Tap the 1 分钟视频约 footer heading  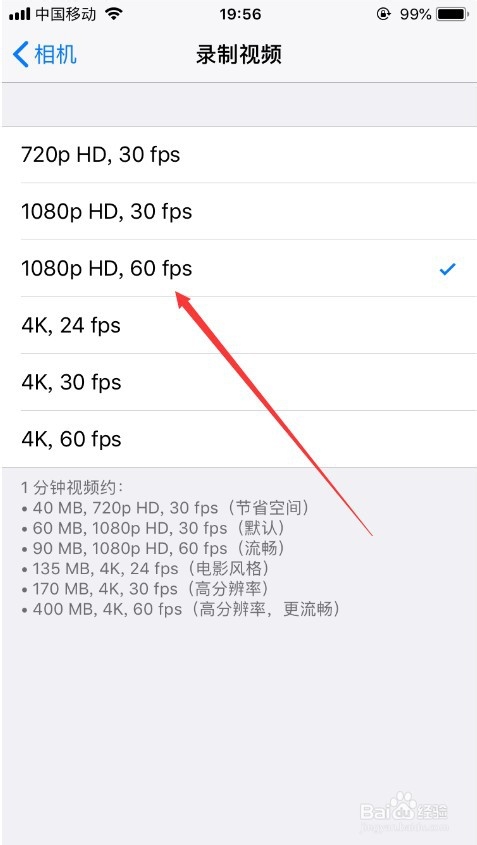pyautogui.click(x=73, y=488)
